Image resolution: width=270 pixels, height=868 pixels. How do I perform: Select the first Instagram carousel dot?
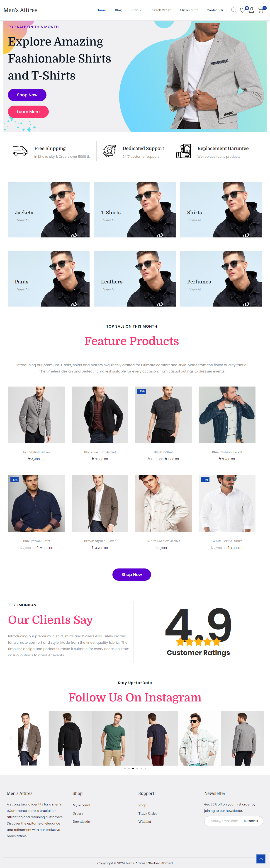point(125,769)
